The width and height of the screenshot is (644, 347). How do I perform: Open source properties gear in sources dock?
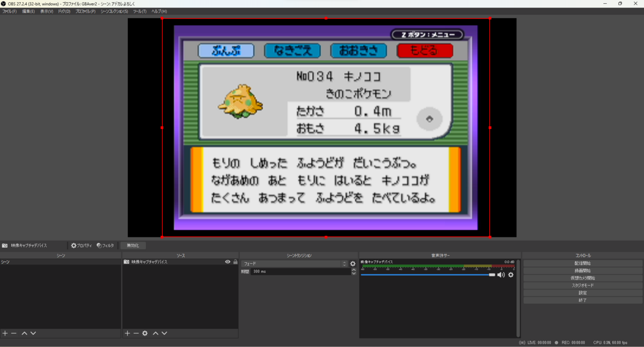(145, 333)
